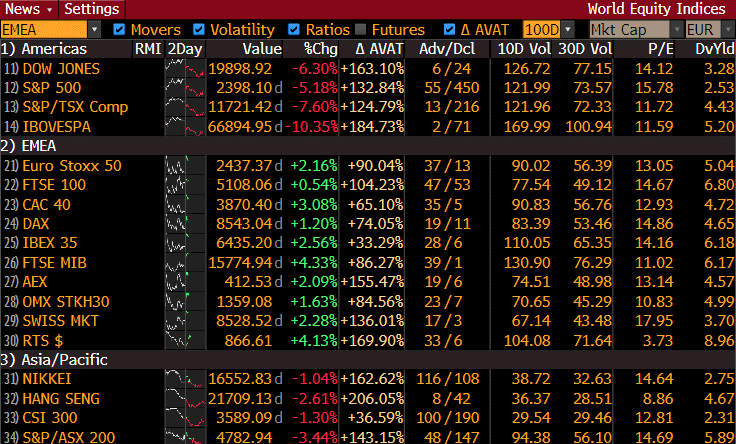
Task: Open the AEX index
Action: point(35,282)
